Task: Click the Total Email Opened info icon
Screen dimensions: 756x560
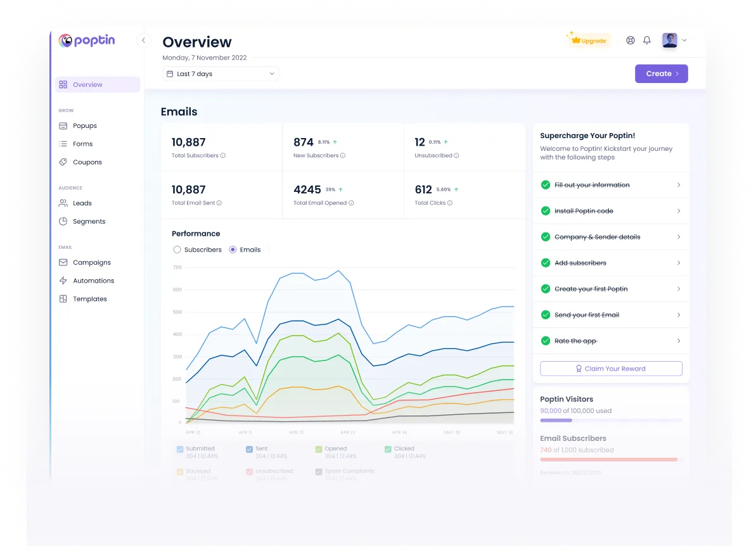Action: (x=351, y=203)
